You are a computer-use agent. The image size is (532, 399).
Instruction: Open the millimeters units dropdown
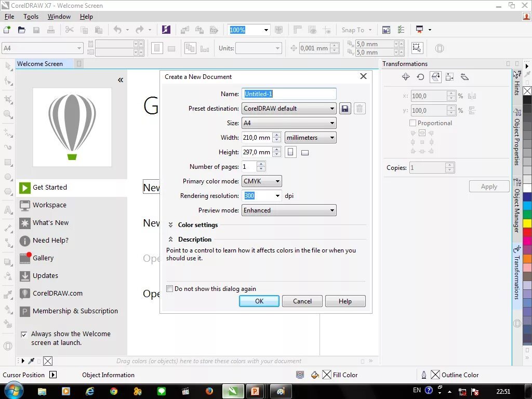311,138
